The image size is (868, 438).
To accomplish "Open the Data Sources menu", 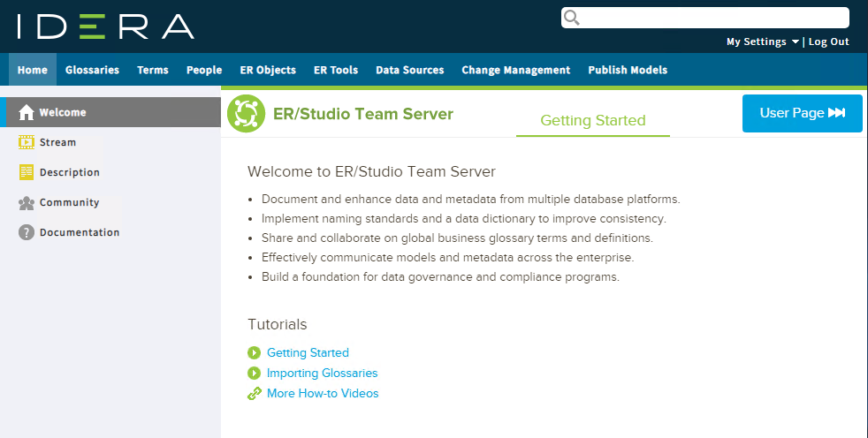I will pyautogui.click(x=409, y=70).
